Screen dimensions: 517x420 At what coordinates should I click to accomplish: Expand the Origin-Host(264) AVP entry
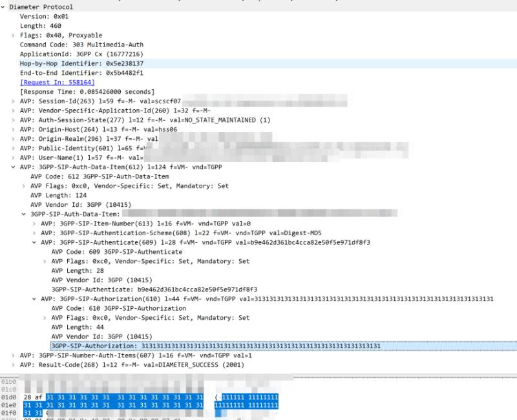pyautogui.click(x=14, y=130)
